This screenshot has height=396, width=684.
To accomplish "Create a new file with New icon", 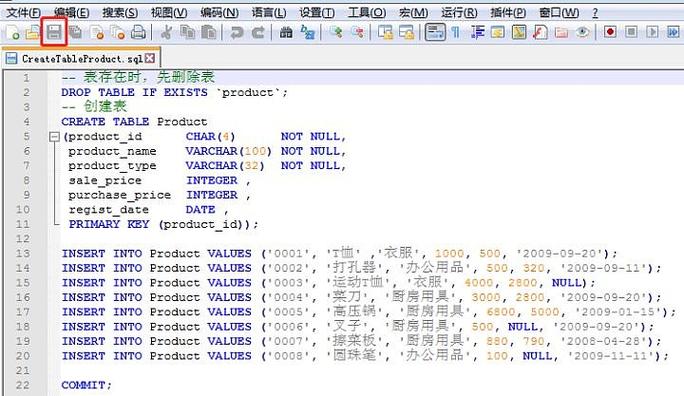I will tap(12, 32).
